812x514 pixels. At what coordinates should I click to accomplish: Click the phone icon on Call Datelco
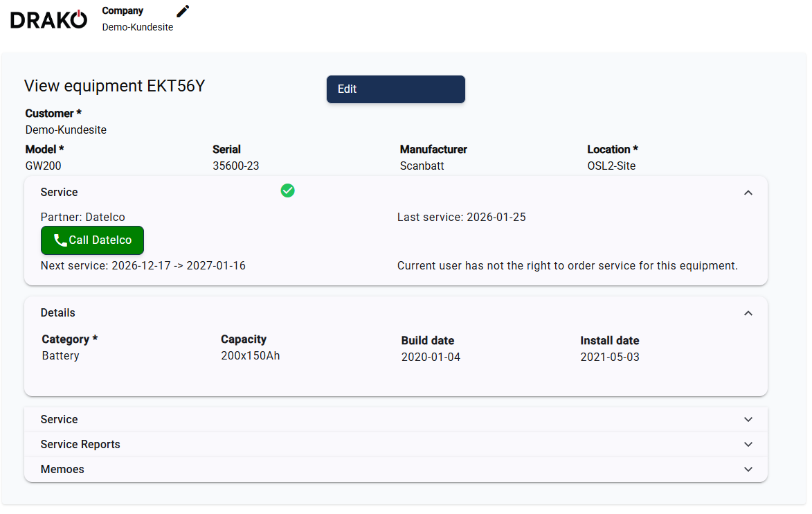[60, 240]
